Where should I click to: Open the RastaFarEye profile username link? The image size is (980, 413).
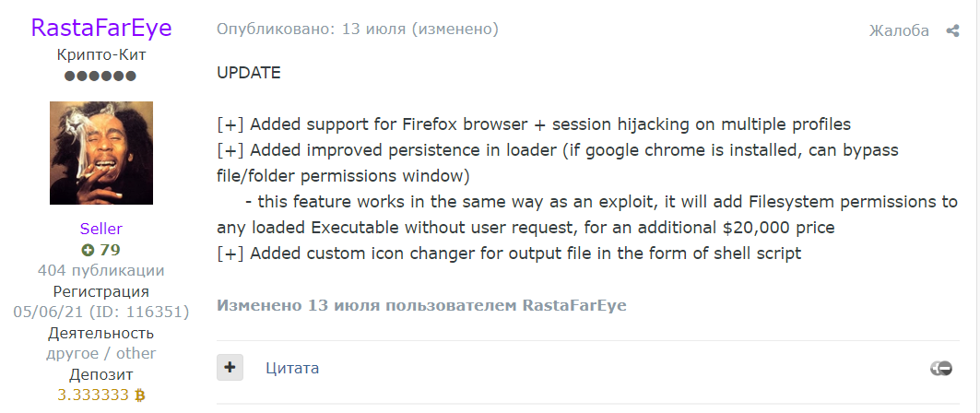pos(101,28)
